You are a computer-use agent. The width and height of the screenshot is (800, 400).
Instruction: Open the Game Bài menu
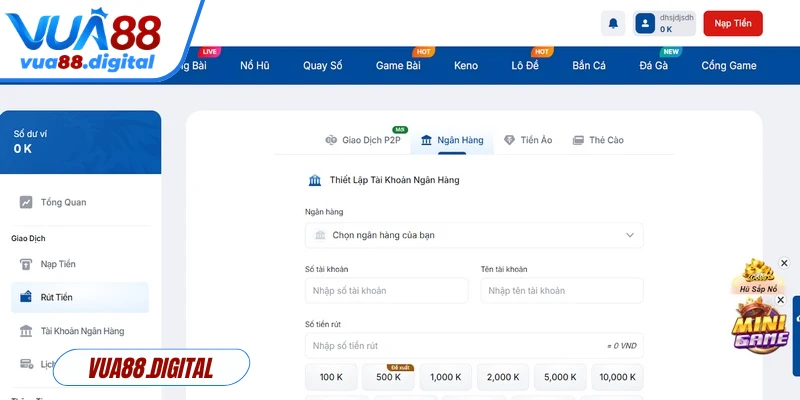tap(398, 65)
